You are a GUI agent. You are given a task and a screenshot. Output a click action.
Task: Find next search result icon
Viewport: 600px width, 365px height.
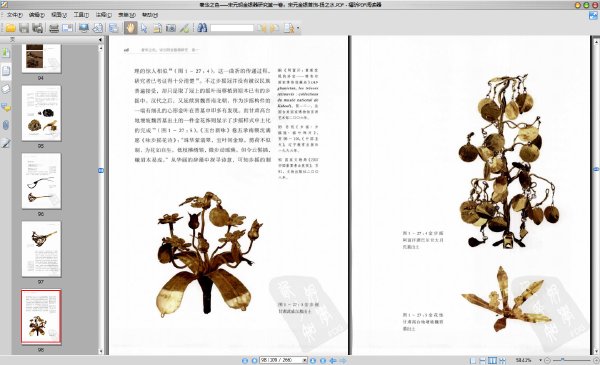coord(275,28)
